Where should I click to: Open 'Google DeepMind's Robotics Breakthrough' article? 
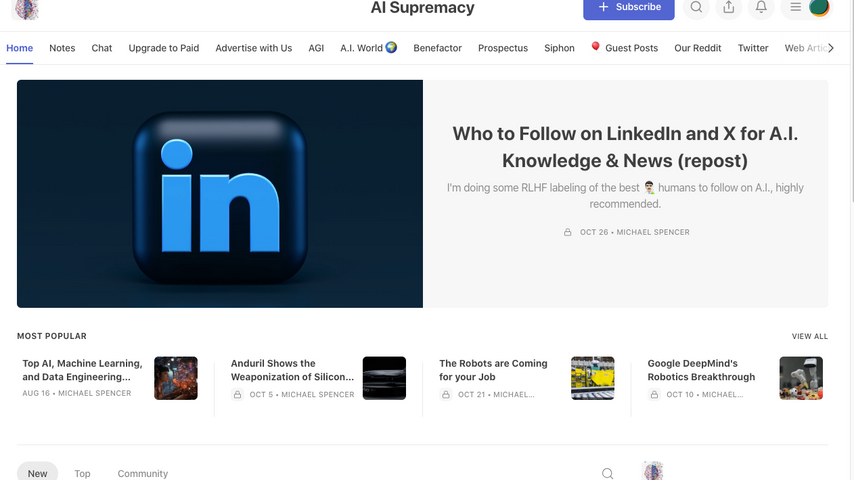click(702, 370)
